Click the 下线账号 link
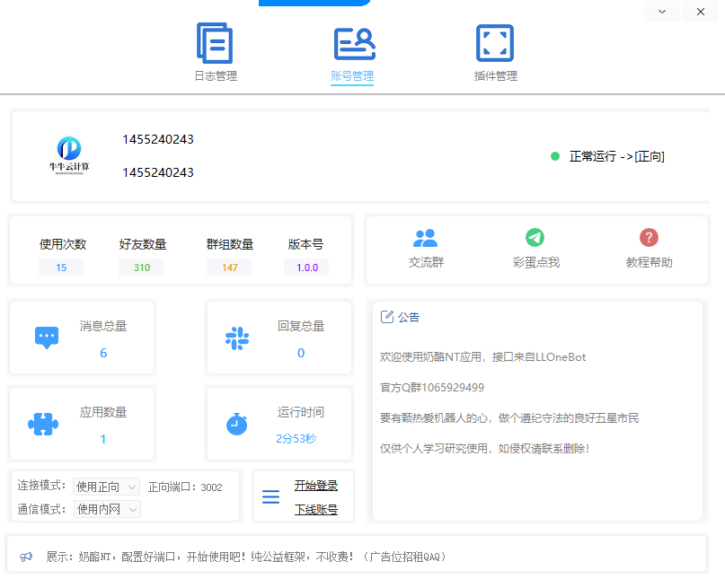This screenshot has width=725, height=588. (x=316, y=509)
